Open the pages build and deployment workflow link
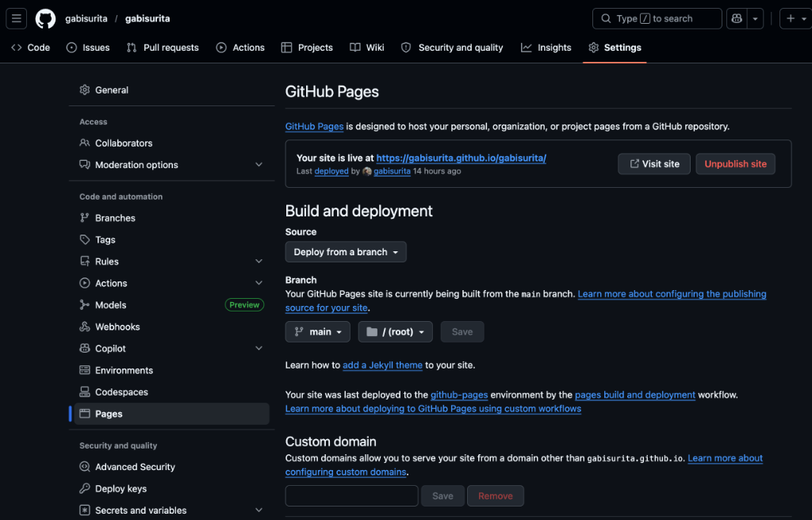The height and width of the screenshot is (520, 812). point(635,395)
